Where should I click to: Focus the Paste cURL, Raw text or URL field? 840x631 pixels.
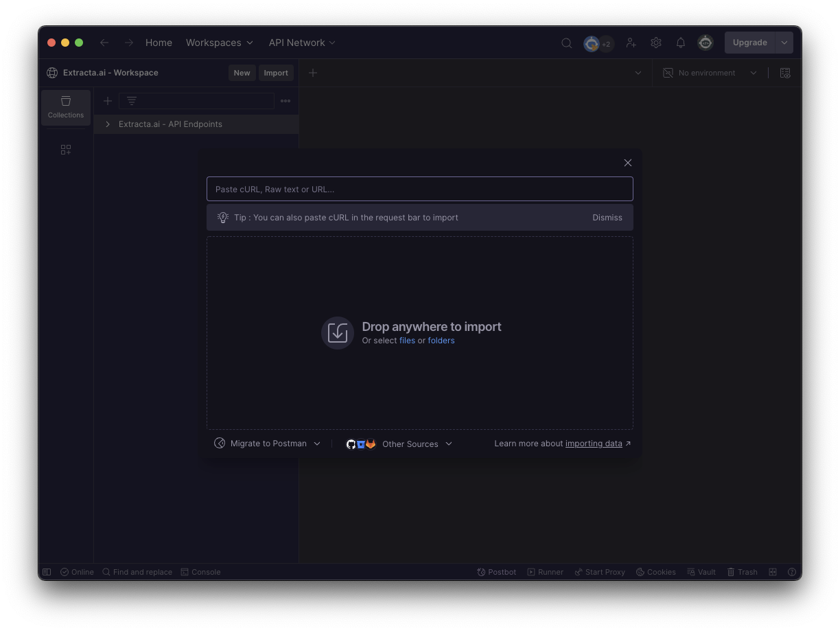(420, 189)
